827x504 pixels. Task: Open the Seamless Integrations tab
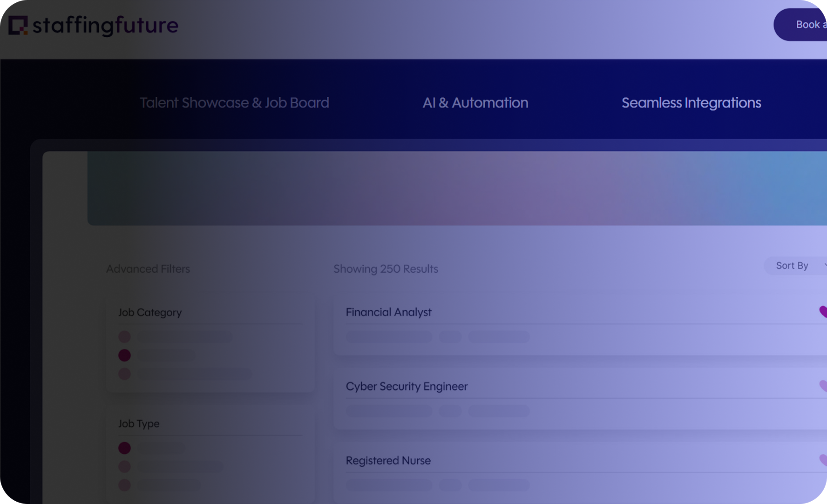[691, 103]
